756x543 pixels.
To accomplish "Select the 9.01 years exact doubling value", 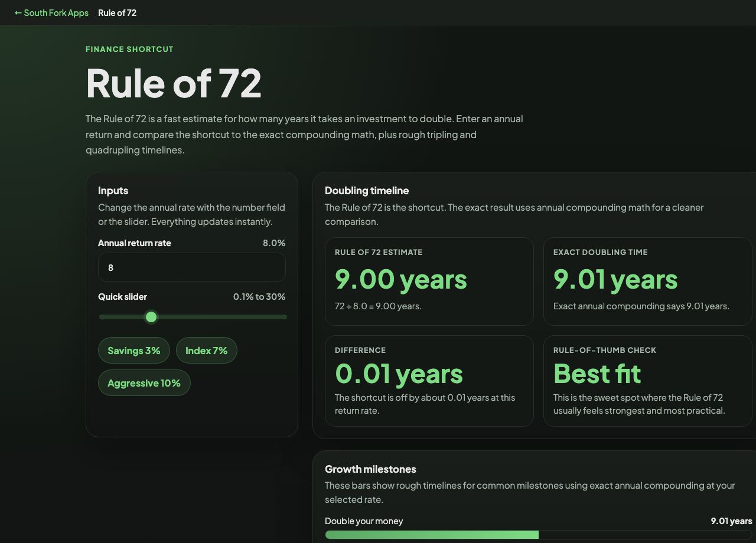I will point(615,279).
